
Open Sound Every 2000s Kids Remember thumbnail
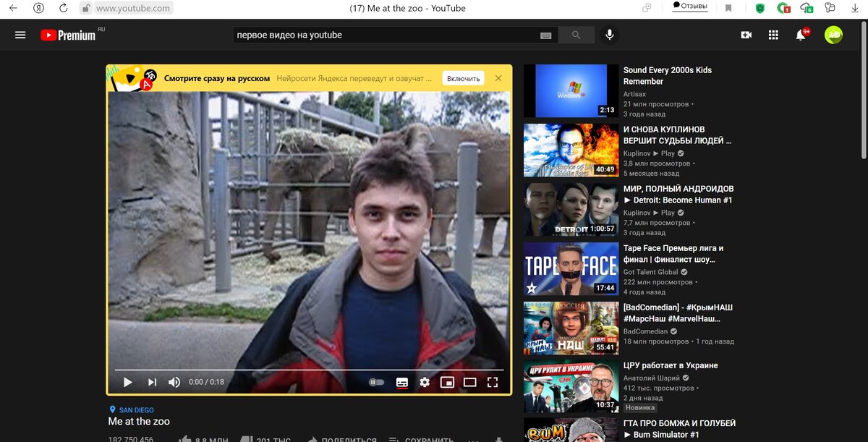coord(570,90)
